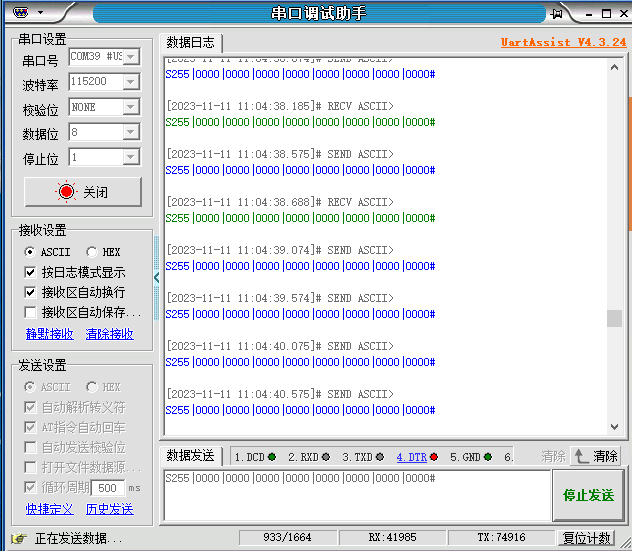The height and width of the screenshot is (551, 632).
Task: Click the log scrollbar down arrow
Action: tap(614, 426)
